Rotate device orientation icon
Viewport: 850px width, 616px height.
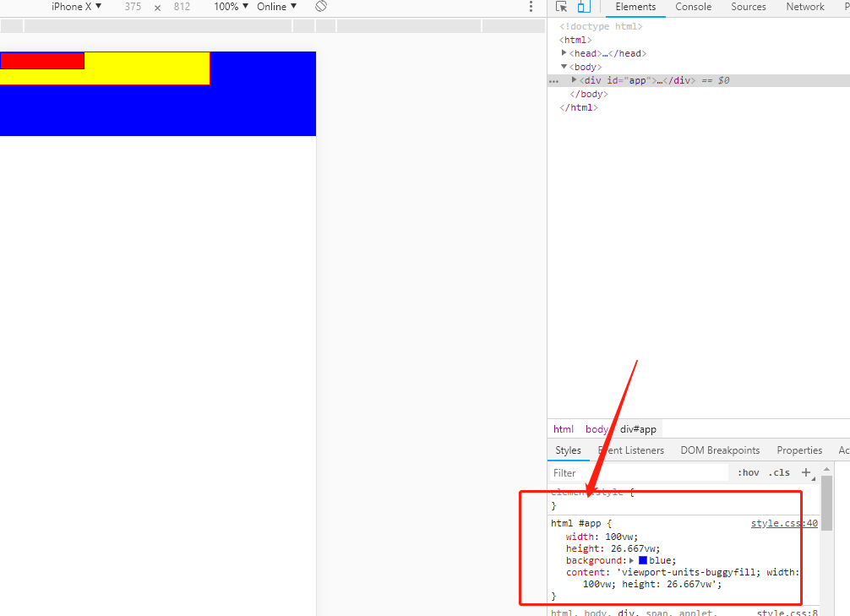pyautogui.click(x=321, y=7)
